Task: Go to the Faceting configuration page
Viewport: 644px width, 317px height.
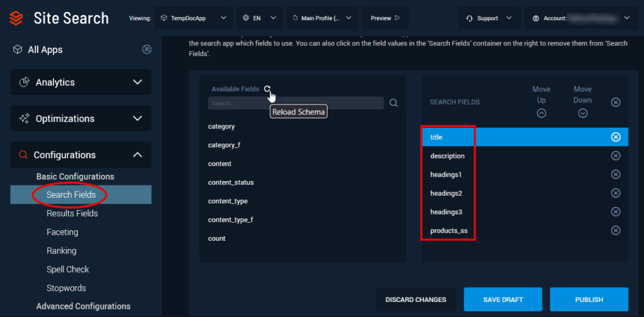Action: [62, 232]
